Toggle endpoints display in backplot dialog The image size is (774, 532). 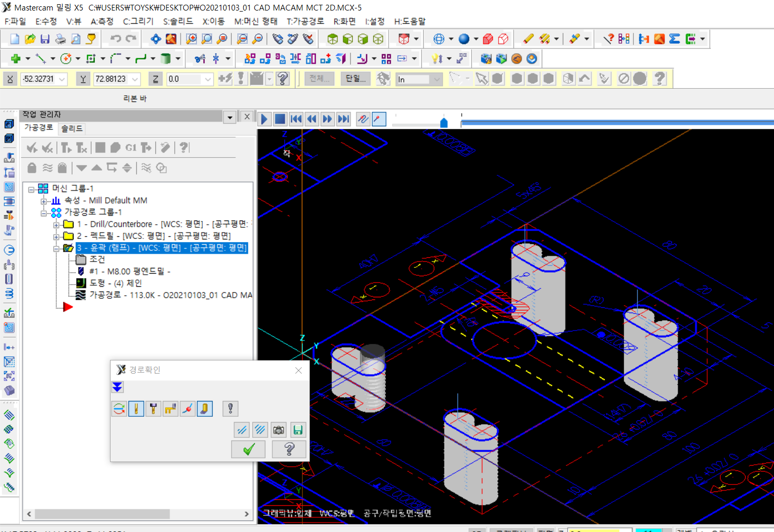click(187, 408)
